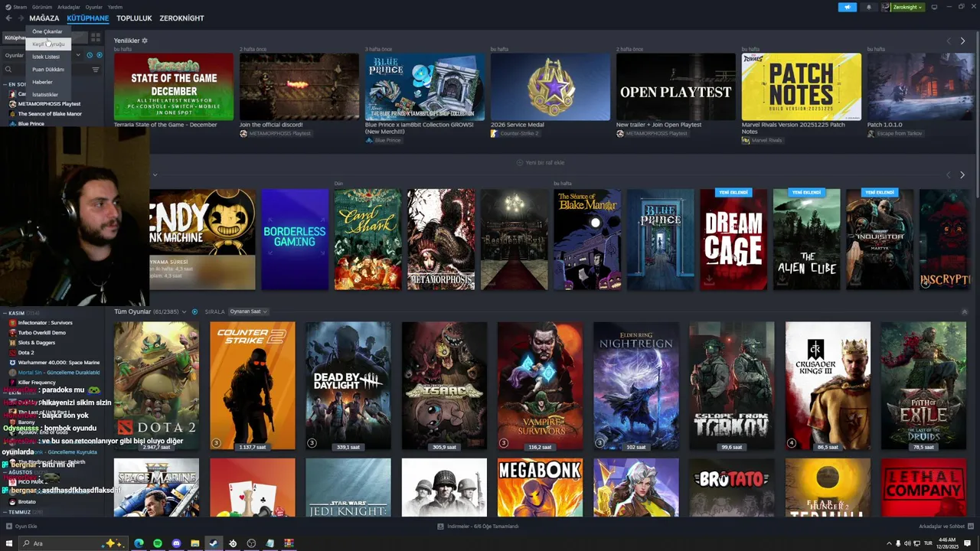Choose Puan Dükkânı from store submenu
Viewport: 980px width, 551px height.
click(x=48, y=70)
